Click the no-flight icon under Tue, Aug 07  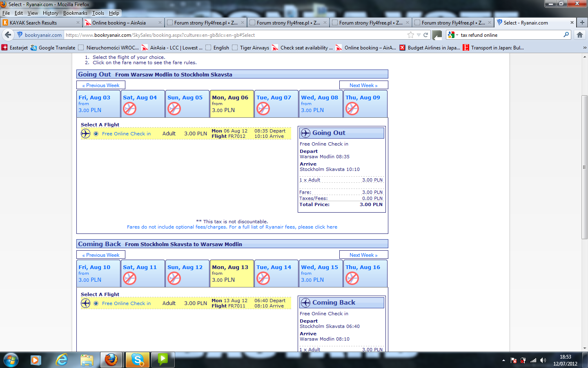pyautogui.click(x=263, y=109)
